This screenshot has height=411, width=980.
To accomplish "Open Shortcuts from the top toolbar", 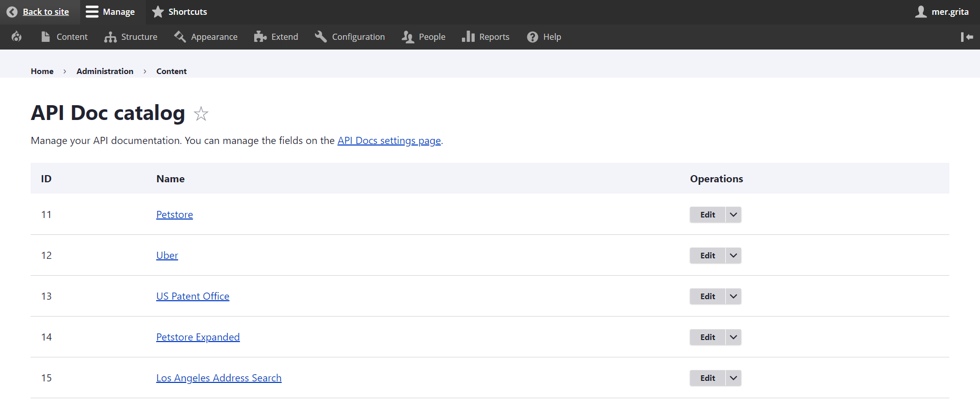I will click(x=180, y=12).
